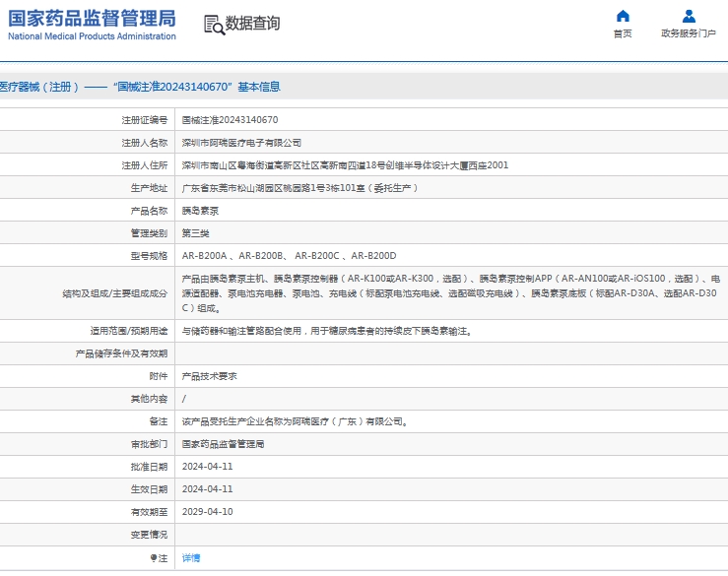Click National Medical Products Administration subtitle
The image size is (728, 576).
(x=92, y=36)
